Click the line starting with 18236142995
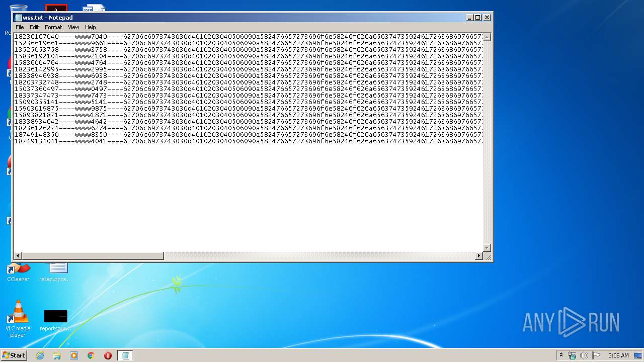 pyautogui.click(x=248, y=69)
